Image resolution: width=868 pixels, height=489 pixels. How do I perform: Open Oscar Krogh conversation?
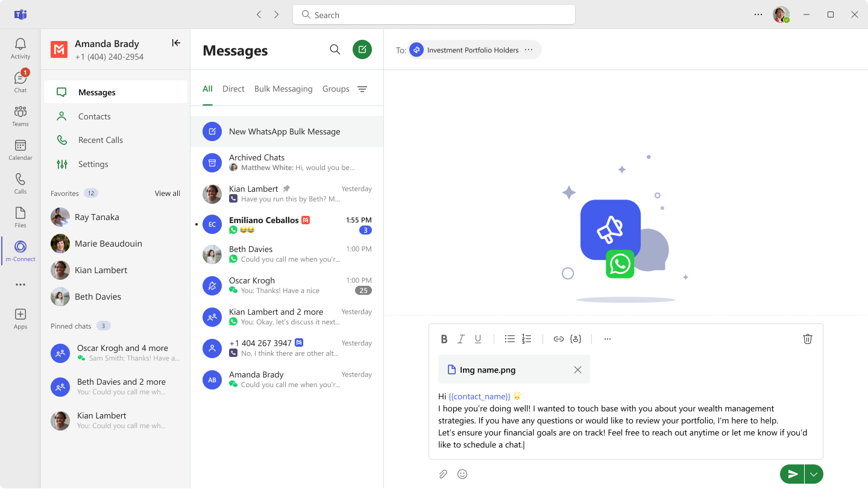pyautogui.click(x=287, y=285)
